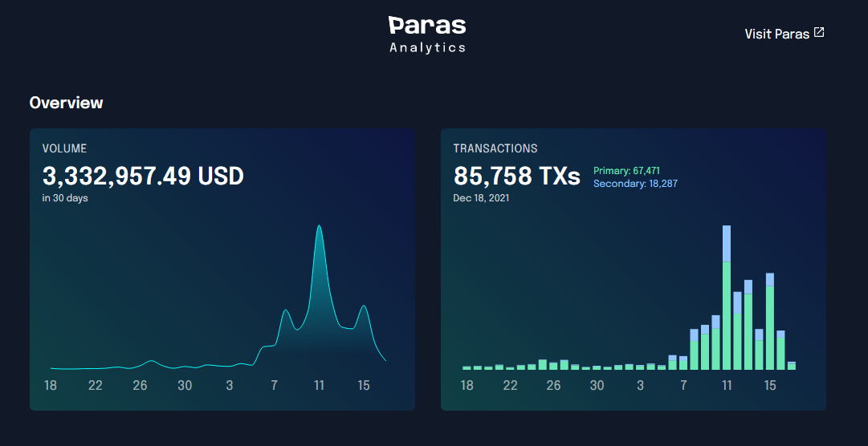Click the TRANSACTIONS card label

click(x=495, y=148)
